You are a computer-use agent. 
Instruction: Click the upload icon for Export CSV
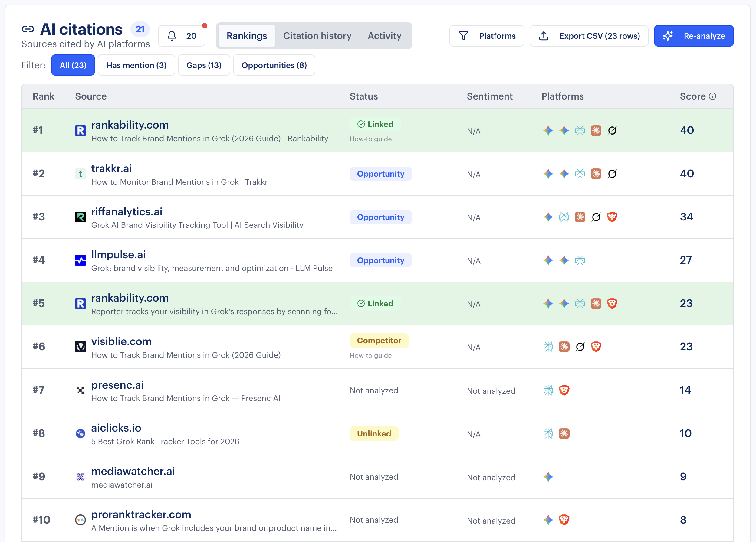544,36
